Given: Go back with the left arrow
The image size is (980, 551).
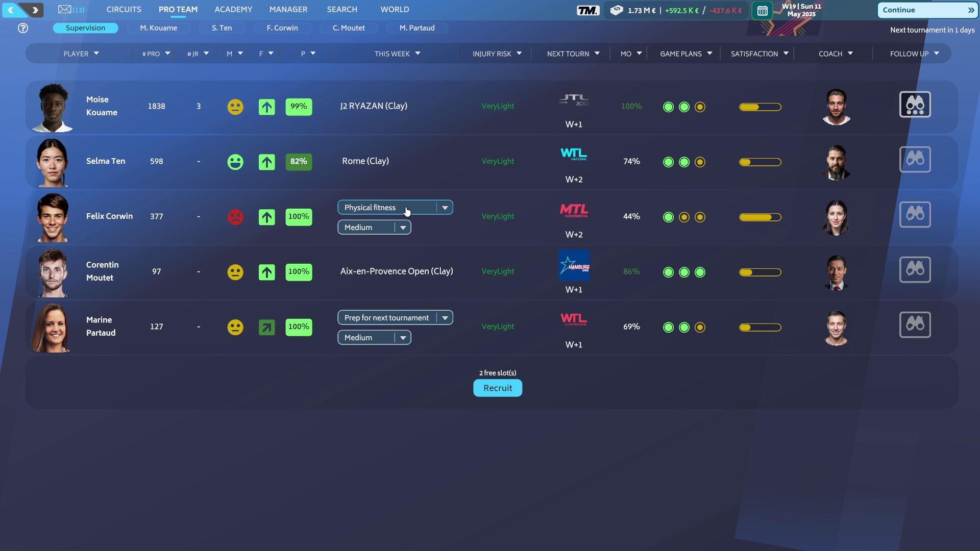Looking at the screenshot, I should (x=11, y=10).
